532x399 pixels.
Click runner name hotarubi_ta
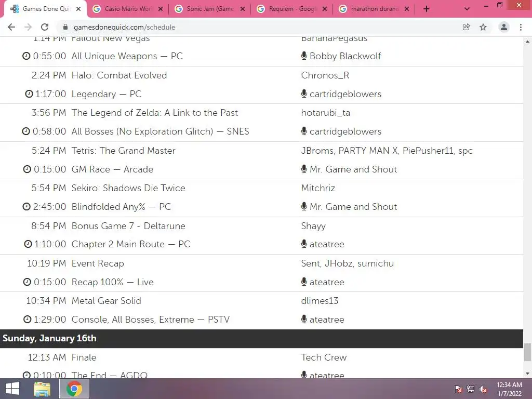[x=325, y=113]
